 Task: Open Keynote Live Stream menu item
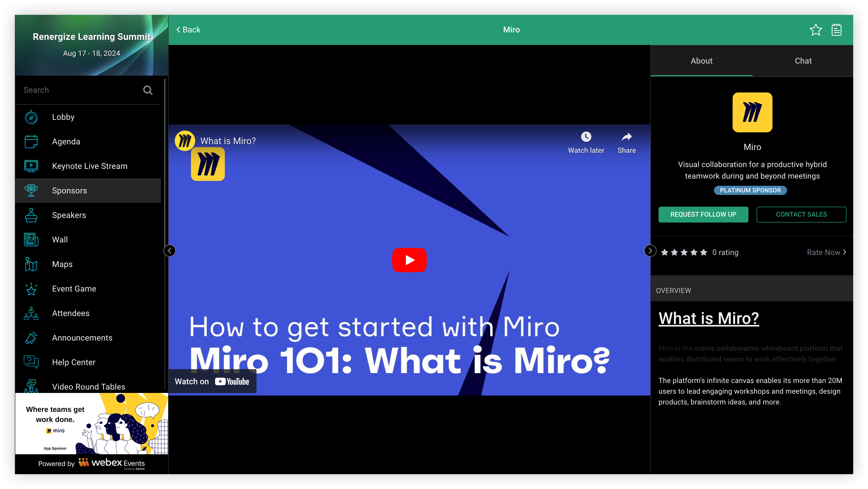88,166
